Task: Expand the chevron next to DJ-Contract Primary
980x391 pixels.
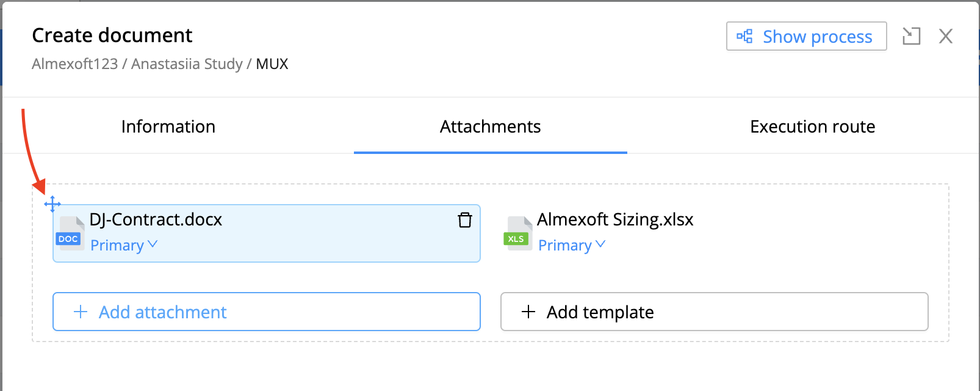Action: point(153,244)
